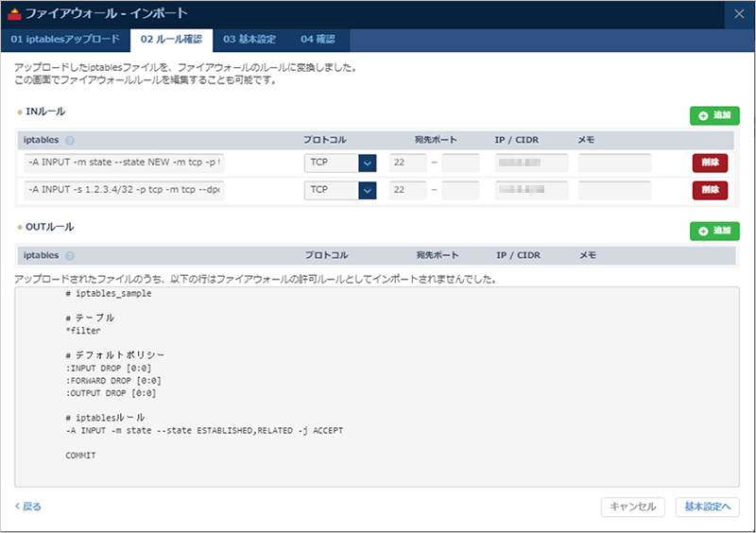The height and width of the screenshot is (533, 756).
Task: Go back using 戻る link
Action: point(28,507)
